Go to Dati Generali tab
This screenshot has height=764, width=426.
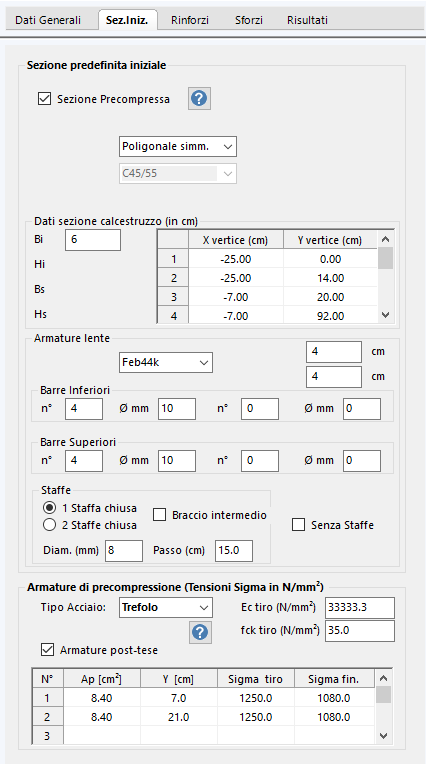pyautogui.click(x=48, y=20)
